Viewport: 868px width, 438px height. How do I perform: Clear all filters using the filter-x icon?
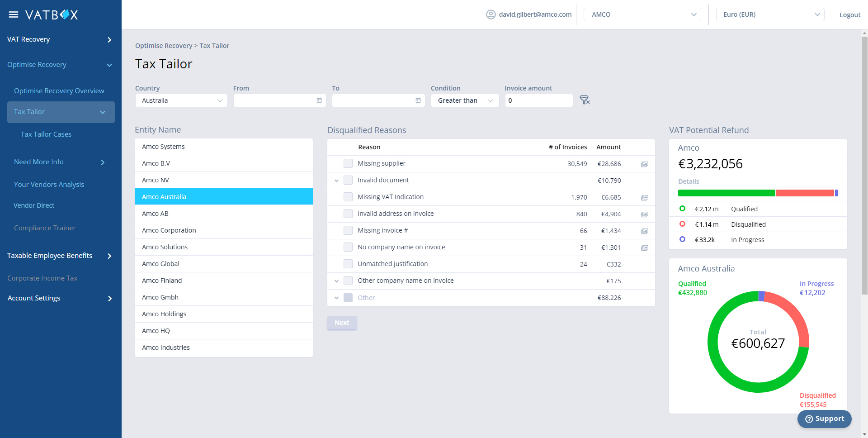coord(585,100)
